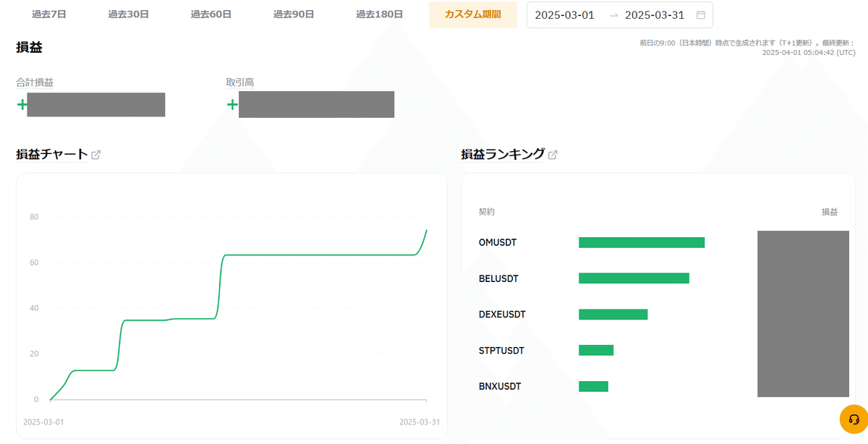Open 損益チャート external link icon
The height and width of the screenshot is (444, 868).
[96, 154]
